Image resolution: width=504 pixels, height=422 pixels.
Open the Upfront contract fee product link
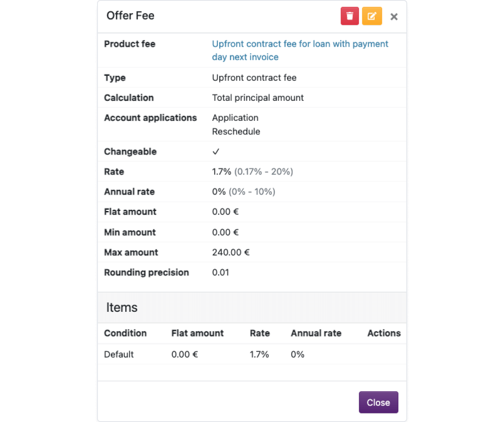point(300,51)
